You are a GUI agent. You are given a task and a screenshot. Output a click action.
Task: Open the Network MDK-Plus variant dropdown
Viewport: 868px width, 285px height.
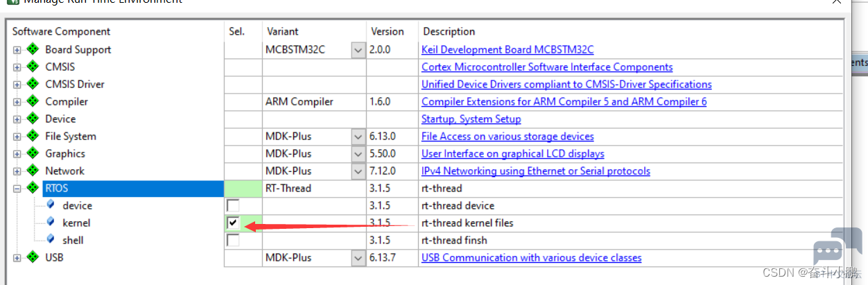click(x=358, y=171)
